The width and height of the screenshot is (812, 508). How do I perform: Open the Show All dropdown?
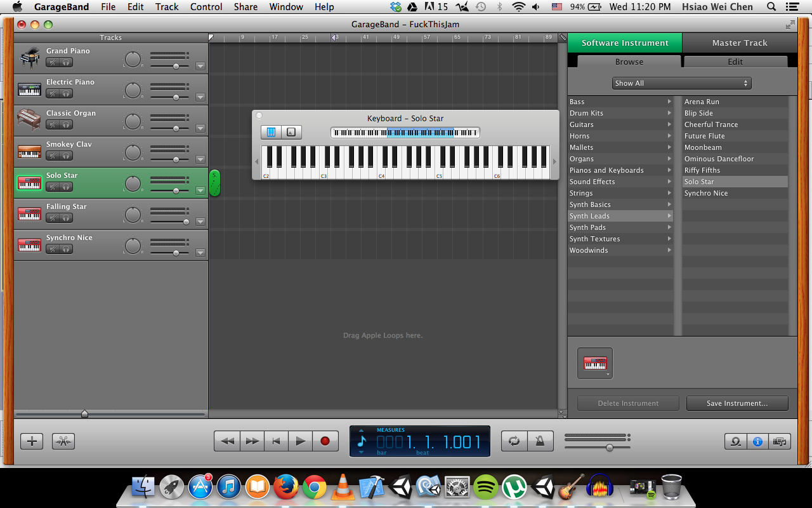[x=681, y=83]
